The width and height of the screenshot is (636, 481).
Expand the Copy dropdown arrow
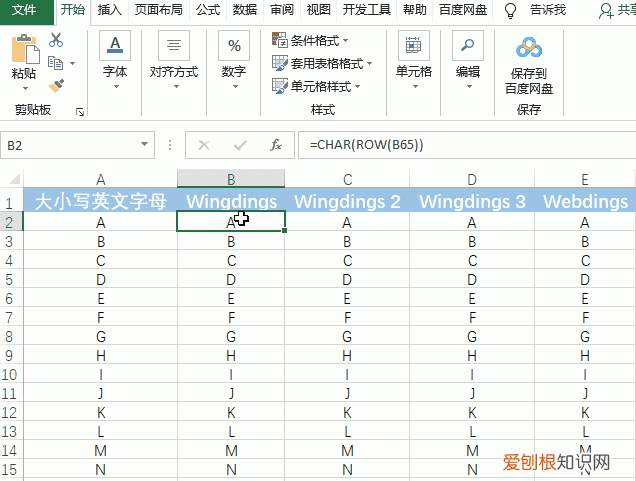(x=73, y=63)
